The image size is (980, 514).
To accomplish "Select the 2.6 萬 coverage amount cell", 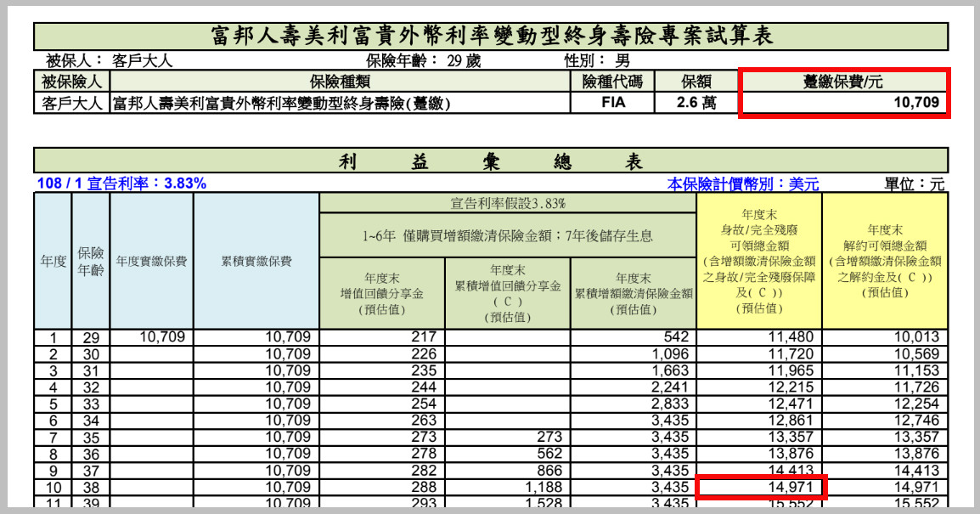I will click(696, 103).
